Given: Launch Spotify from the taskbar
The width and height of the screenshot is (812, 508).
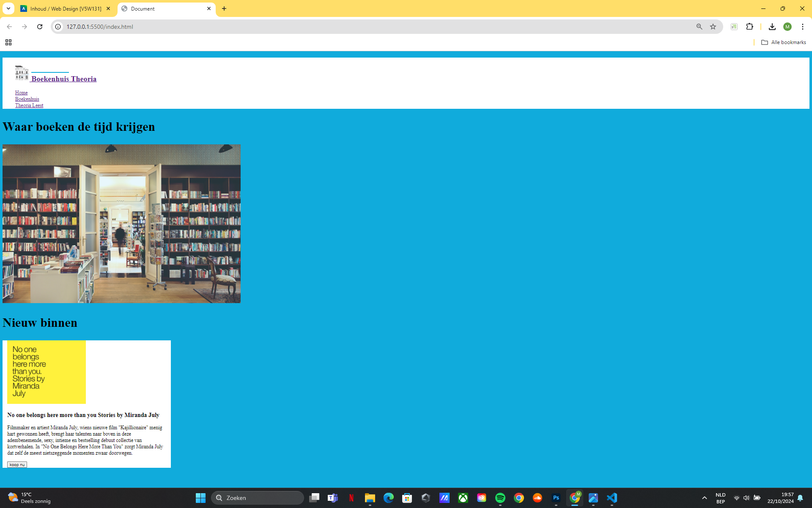Looking at the screenshot, I should [500, 498].
